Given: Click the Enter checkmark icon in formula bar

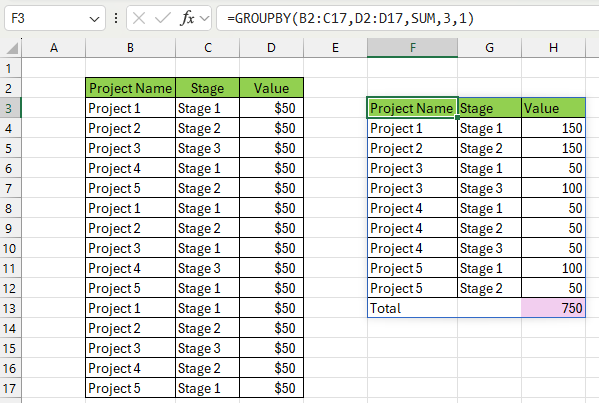Looking at the screenshot, I should [x=162, y=18].
